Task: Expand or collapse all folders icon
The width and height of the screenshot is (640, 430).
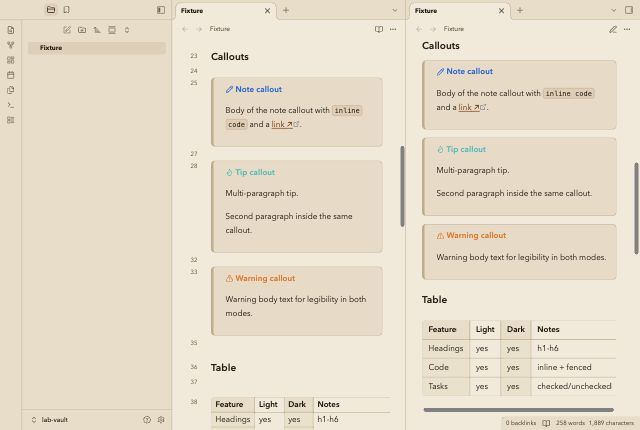Action: coord(127,30)
